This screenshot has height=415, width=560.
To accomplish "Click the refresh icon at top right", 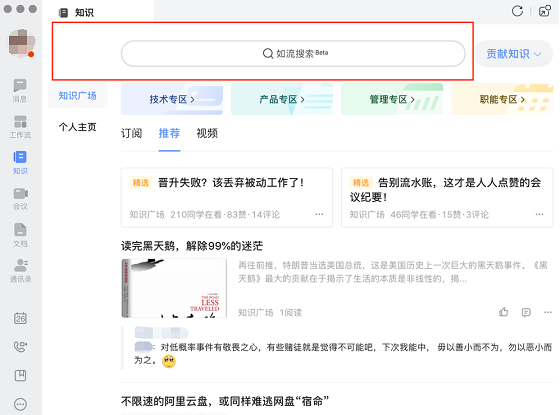I will 517,11.
